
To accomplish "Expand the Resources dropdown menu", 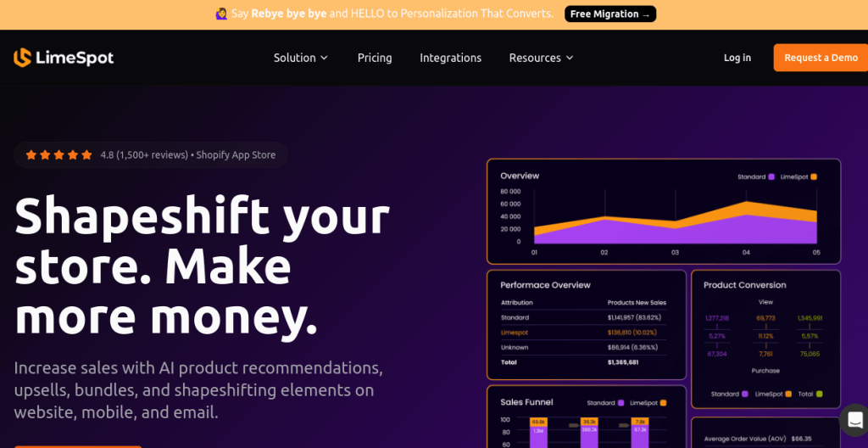I will coord(541,58).
